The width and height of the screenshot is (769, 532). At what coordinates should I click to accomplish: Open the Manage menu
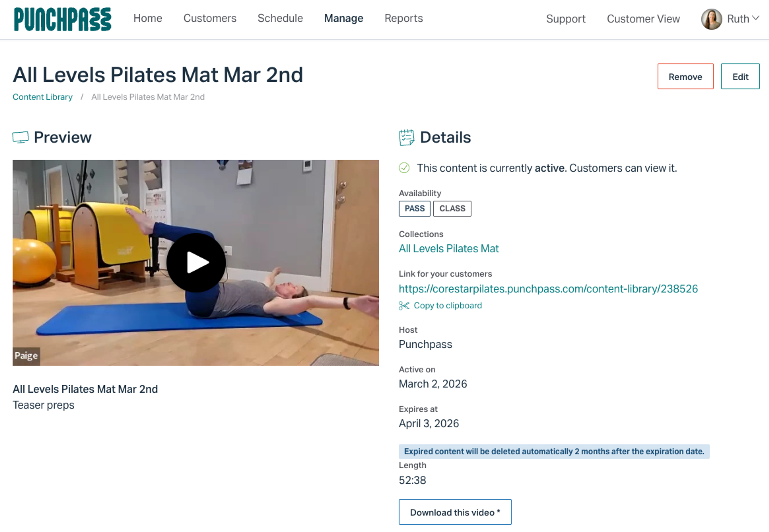point(344,19)
